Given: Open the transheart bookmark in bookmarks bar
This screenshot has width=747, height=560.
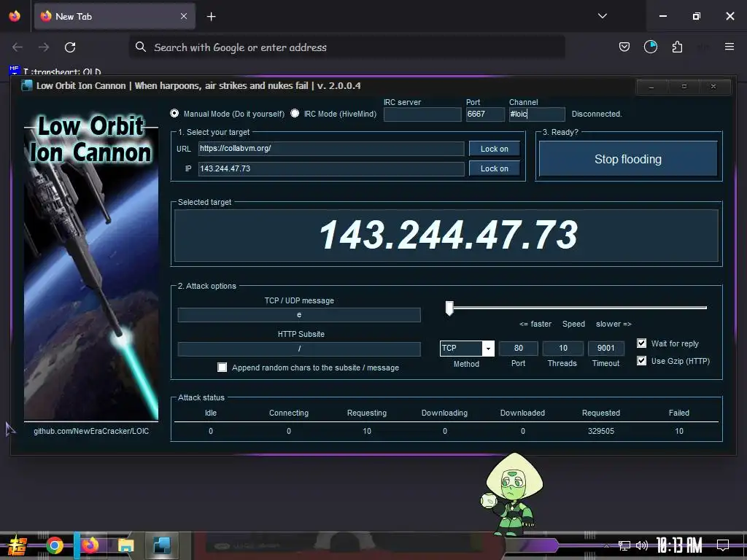Looking at the screenshot, I should tap(55, 71).
